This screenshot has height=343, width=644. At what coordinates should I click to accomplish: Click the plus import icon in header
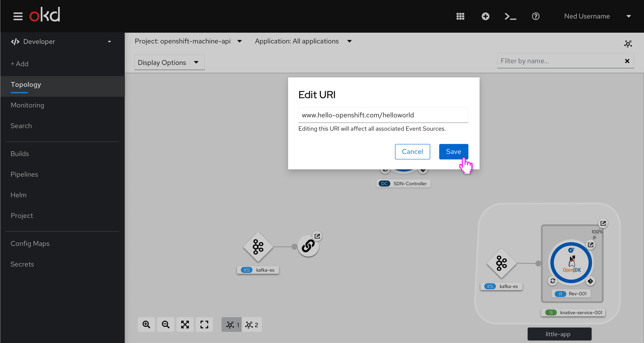point(485,16)
